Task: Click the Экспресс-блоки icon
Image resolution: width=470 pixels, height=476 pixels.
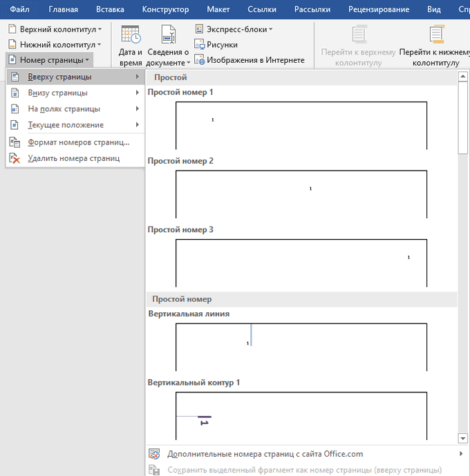Action: 199,29
